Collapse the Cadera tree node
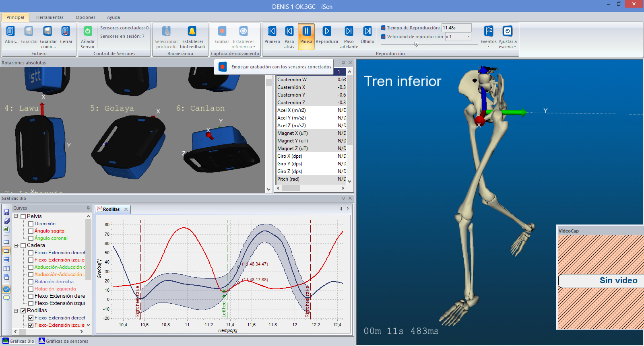This screenshot has height=346, width=644. point(16,245)
